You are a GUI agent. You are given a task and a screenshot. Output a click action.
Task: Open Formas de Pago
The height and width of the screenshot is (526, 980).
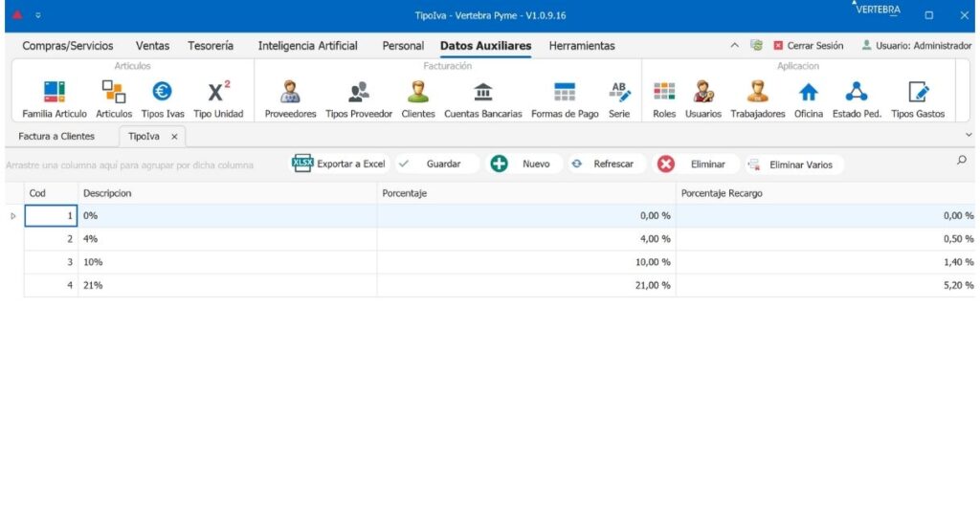coord(565,99)
